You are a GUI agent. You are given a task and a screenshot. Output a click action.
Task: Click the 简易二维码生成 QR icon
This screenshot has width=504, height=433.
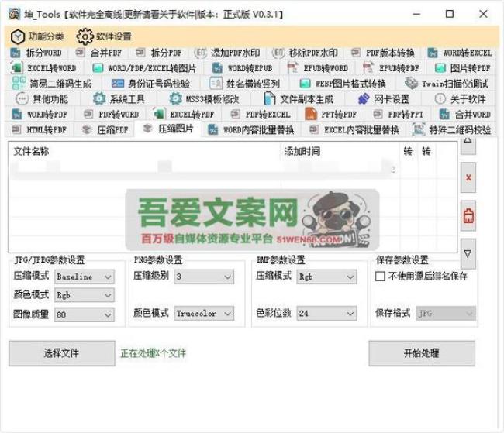pos(19,83)
